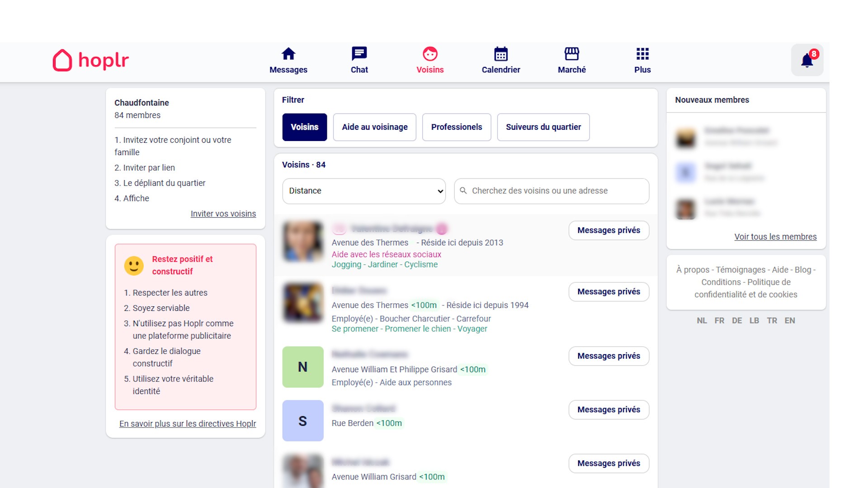868x488 pixels.
Task: Open the Chat bubble icon
Action: (359, 54)
